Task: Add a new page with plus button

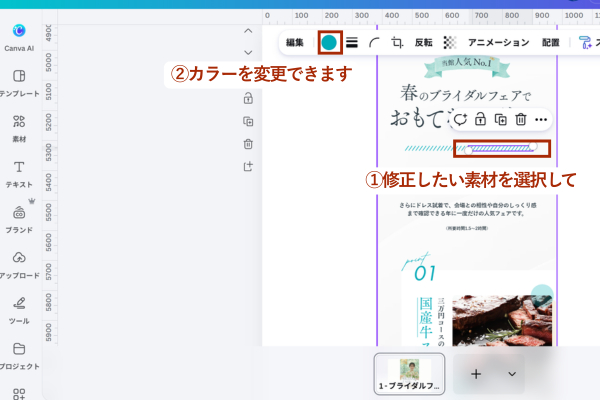Action: coord(476,374)
